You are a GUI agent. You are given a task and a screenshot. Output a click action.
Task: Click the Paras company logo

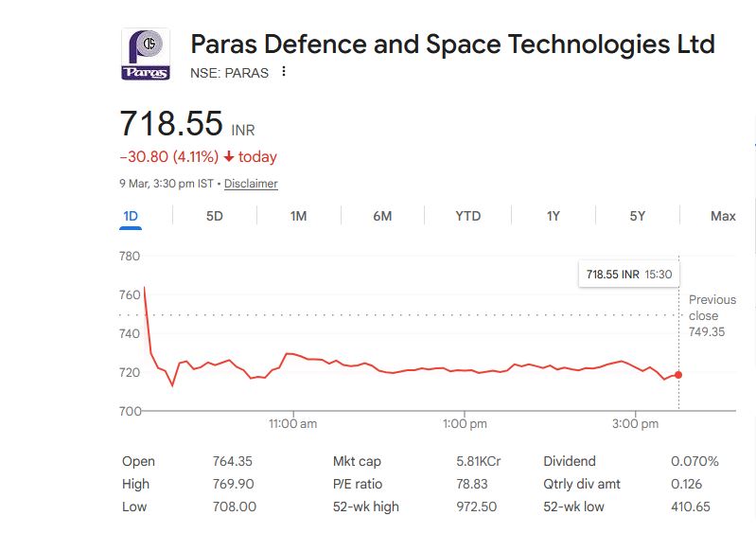146,54
